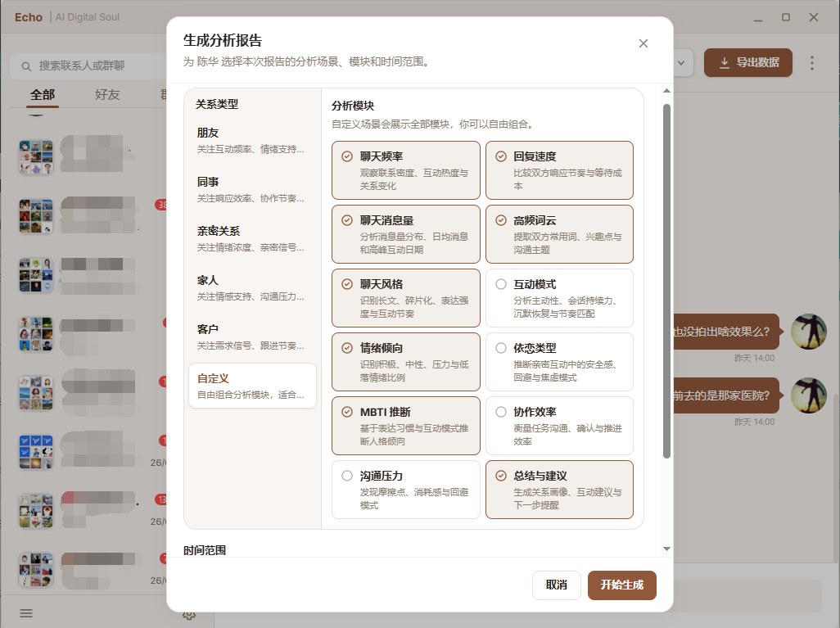Image resolution: width=840 pixels, height=628 pixels.
Task: Open the three-dot more options menu
Action: pyautogui.click(x=811, y=63)
